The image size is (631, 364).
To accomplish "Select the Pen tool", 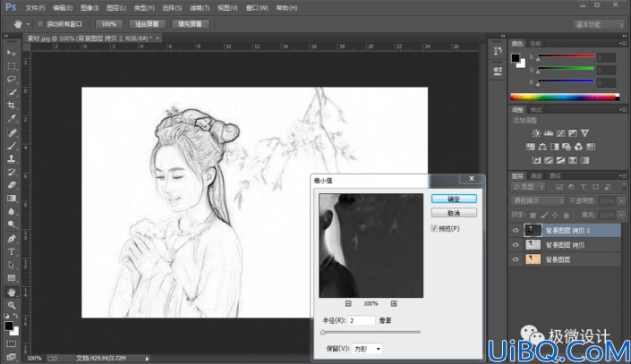I will point(12,239).
